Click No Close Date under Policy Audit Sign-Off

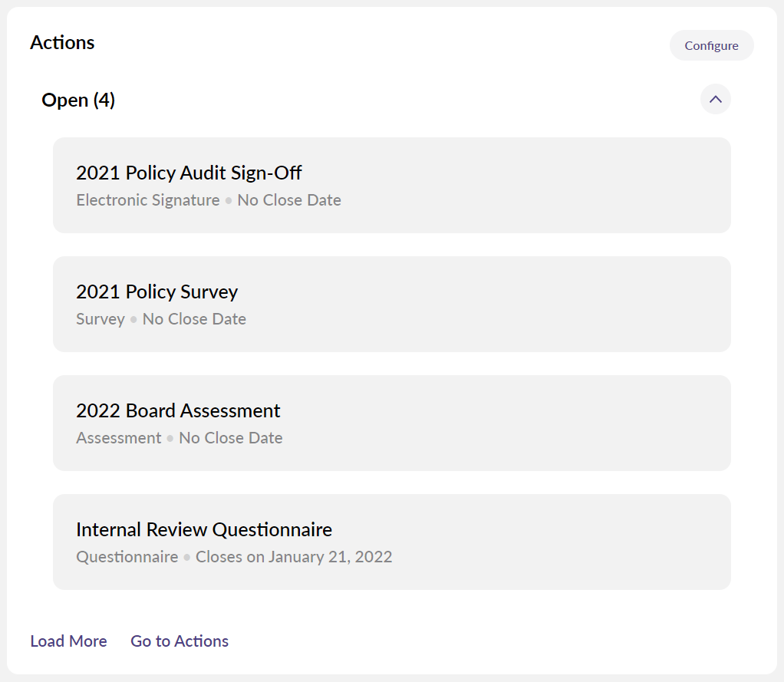[x=289, y=200]
